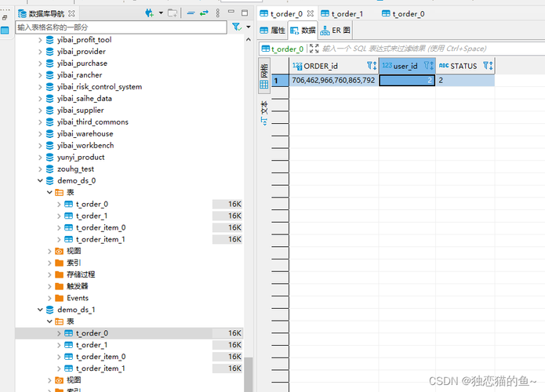Select t_order_1 table under demo_ds_0
Image resolution: width=545 pixels, height=392 pixels.
point(92,216)
